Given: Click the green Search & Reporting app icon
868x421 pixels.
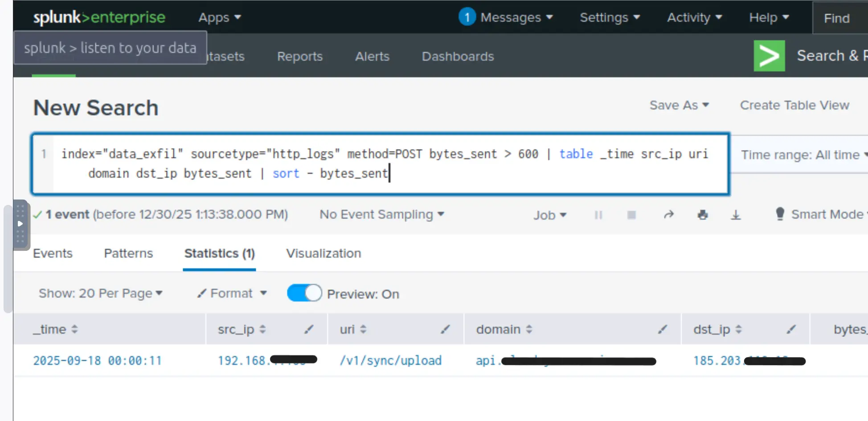Looking at the screenshot, I should point(769,56).
